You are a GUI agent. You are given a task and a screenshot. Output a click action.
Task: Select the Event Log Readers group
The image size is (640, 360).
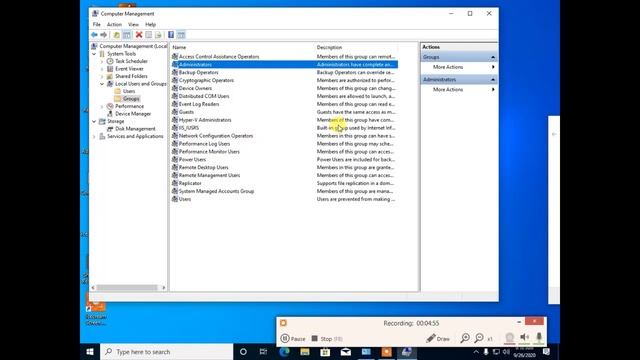click(199, 104)
